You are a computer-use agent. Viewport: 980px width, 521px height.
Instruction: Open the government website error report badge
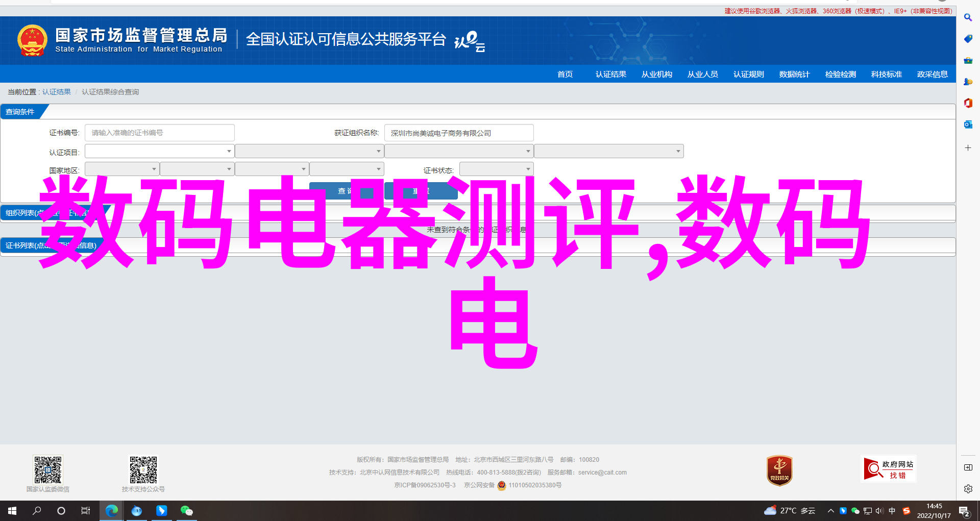pos(889,468)
